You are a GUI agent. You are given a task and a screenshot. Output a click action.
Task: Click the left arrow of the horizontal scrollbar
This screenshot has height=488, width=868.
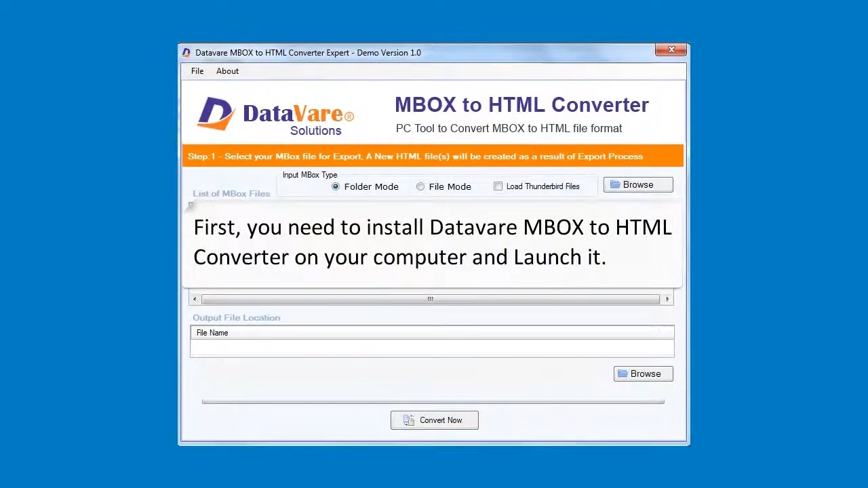(x=195, y=299)
